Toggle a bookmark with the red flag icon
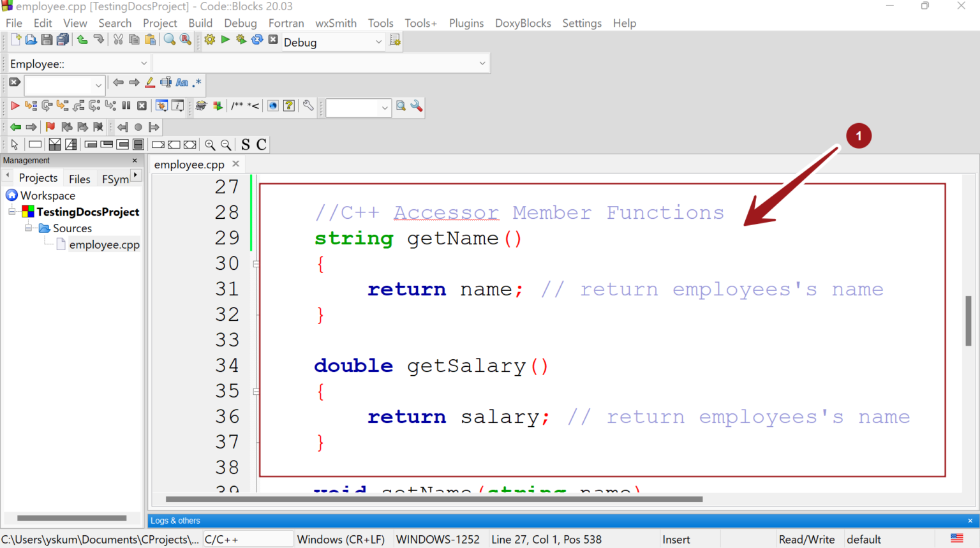 50,126
